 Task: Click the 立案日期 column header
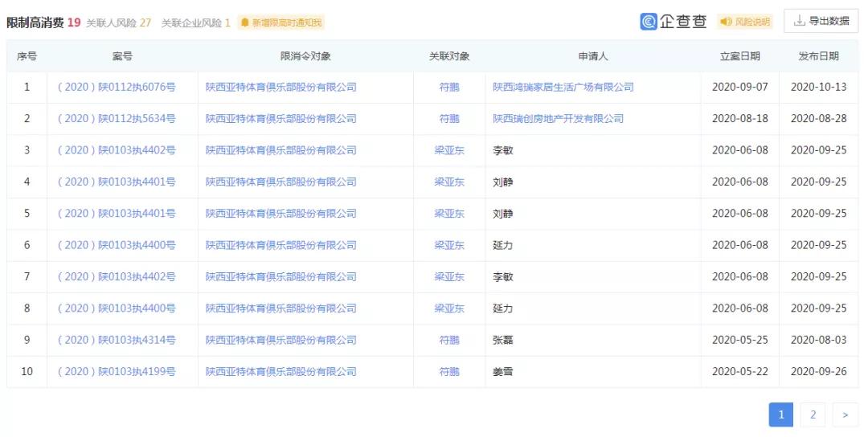tap(740, 56)
